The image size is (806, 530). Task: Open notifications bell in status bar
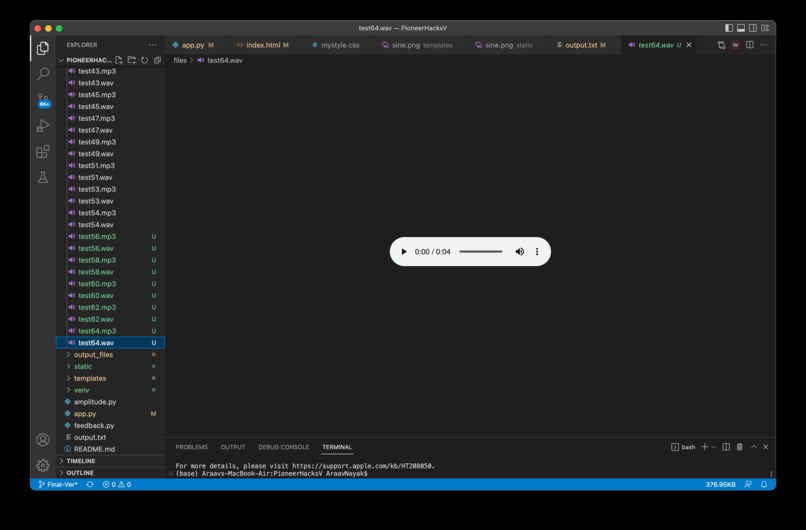(764, 484)
